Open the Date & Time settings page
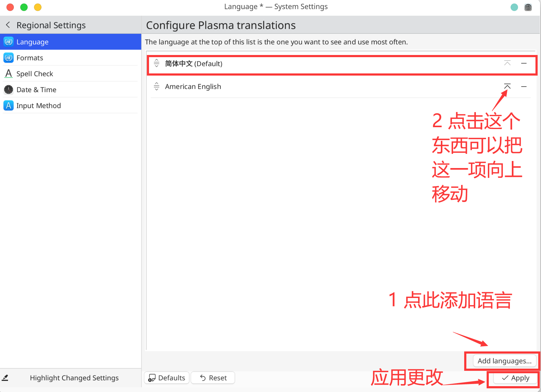This screenshot has height=392, width=541. (x=71, y=90)
